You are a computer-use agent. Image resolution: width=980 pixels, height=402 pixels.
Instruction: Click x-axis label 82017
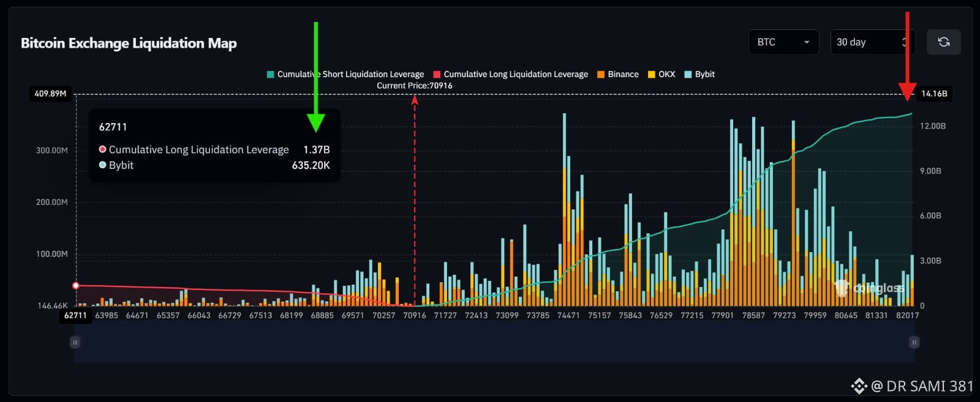tap(907, 315)
